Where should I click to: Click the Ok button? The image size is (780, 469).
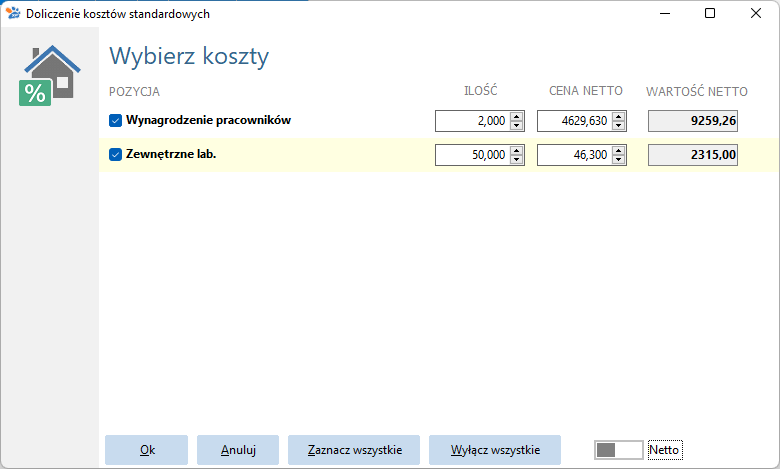(x=146, y=450)
